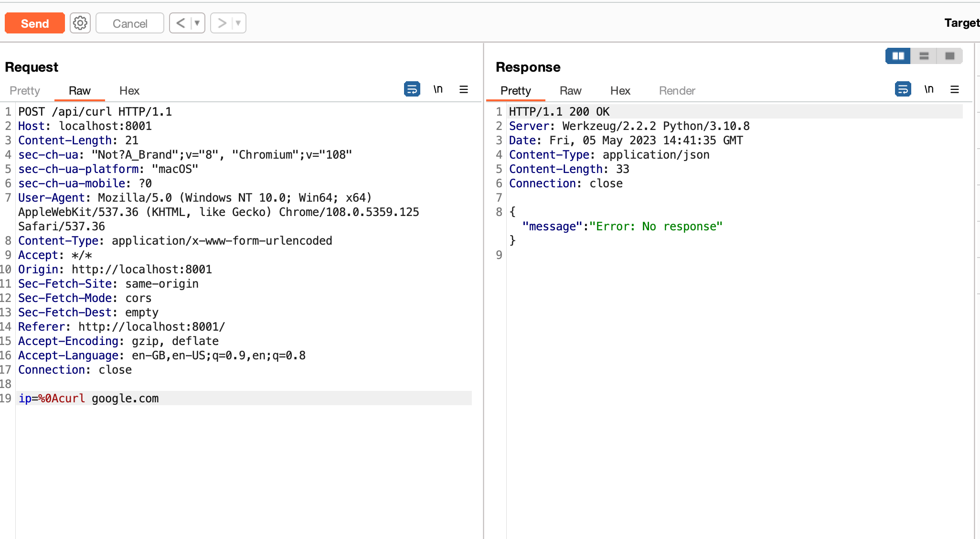
Task: Click the Sec-Fetch-Mode: cors line
Action: tap(85, 298)
